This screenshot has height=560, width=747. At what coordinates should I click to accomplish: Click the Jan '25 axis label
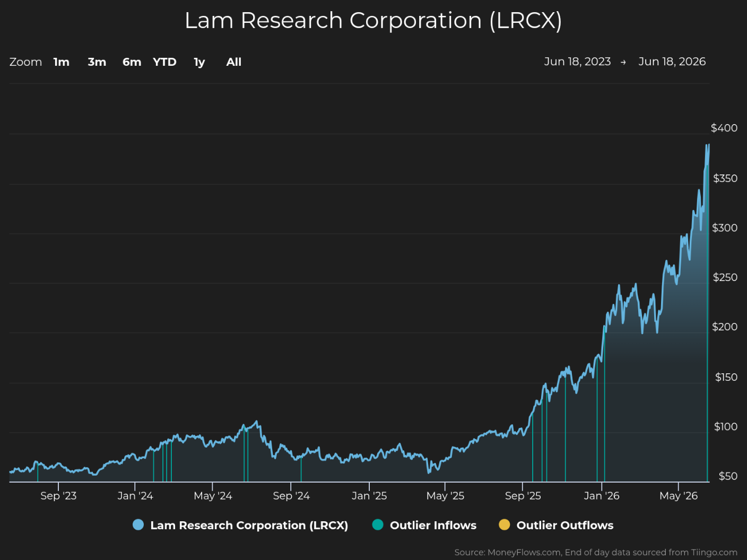tap(369, 496)
